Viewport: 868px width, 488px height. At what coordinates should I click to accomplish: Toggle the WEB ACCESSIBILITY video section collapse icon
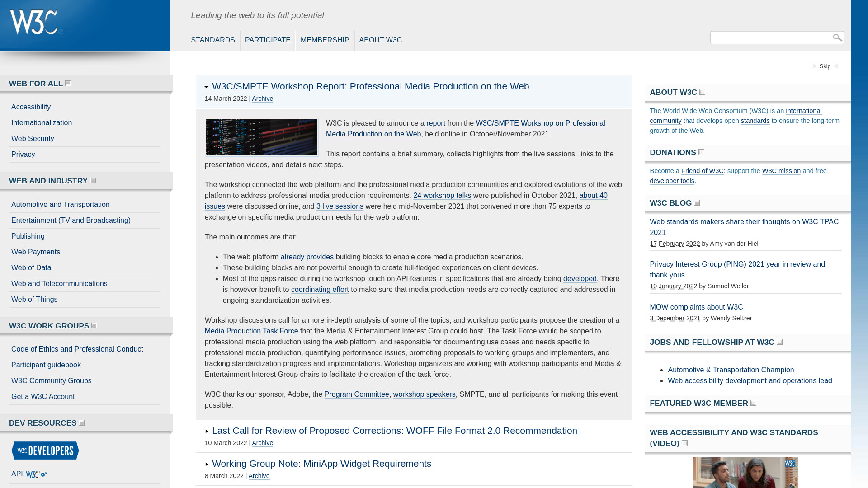click(x=685, y=443)
